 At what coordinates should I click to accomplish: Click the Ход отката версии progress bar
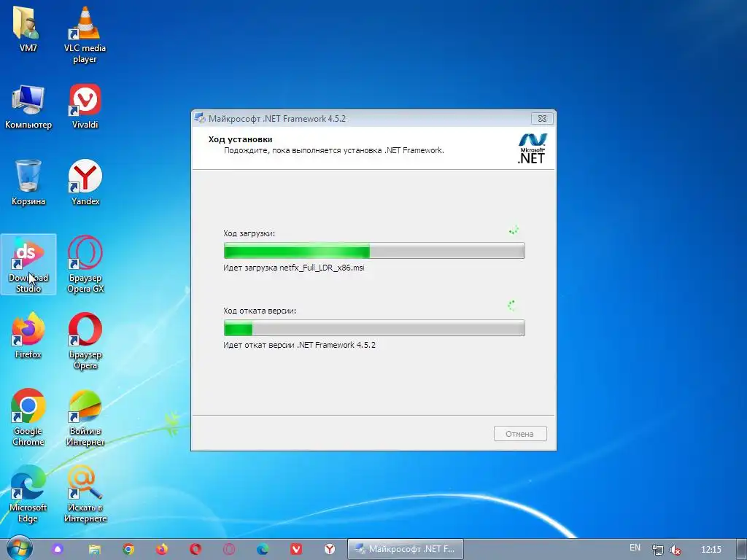click(374, 327)
